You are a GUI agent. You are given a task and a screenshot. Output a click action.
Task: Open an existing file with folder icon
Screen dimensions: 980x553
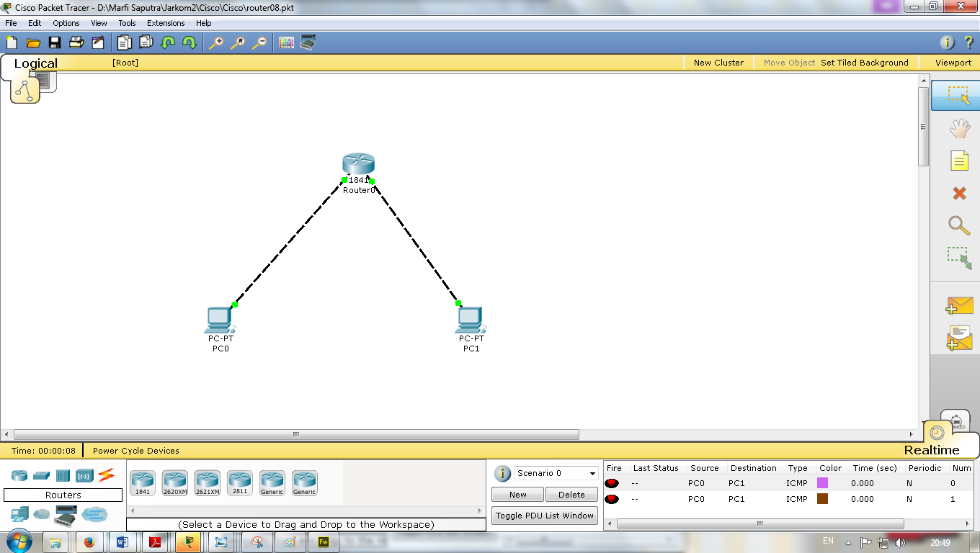click(x=33, y=42)
